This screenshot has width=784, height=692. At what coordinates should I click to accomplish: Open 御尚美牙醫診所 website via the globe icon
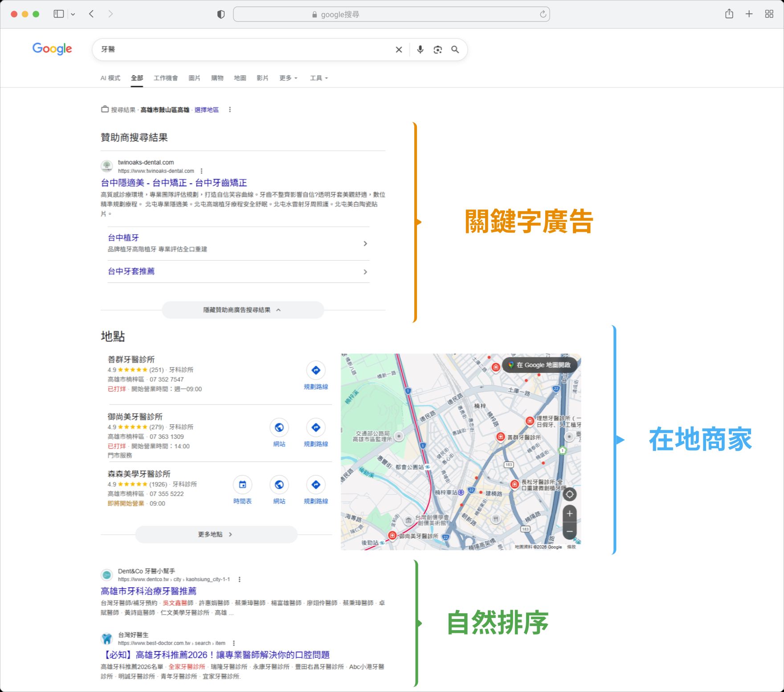pyautogui.click(x=279, y=427)
